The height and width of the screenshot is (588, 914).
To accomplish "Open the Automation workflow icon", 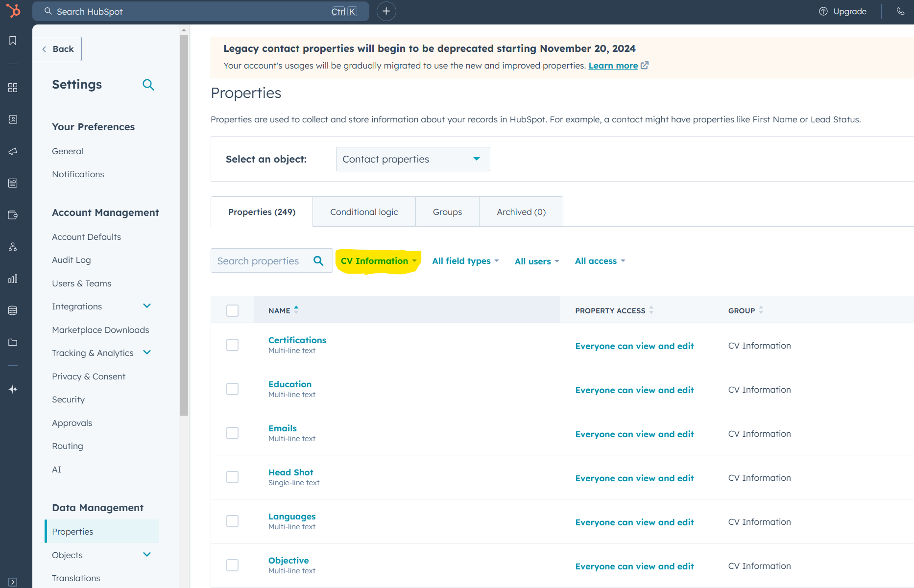I will coord(13,247).
